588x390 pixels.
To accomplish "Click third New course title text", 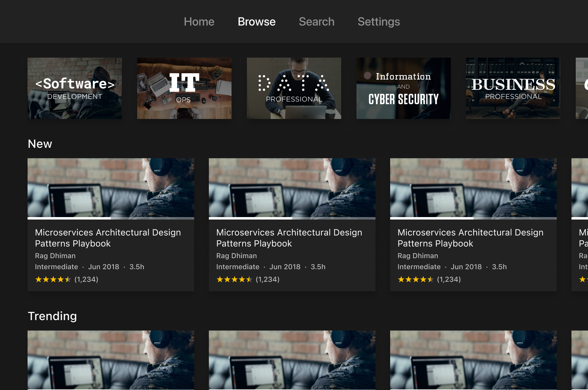I will pyautogui.click(x=470, y=238).
